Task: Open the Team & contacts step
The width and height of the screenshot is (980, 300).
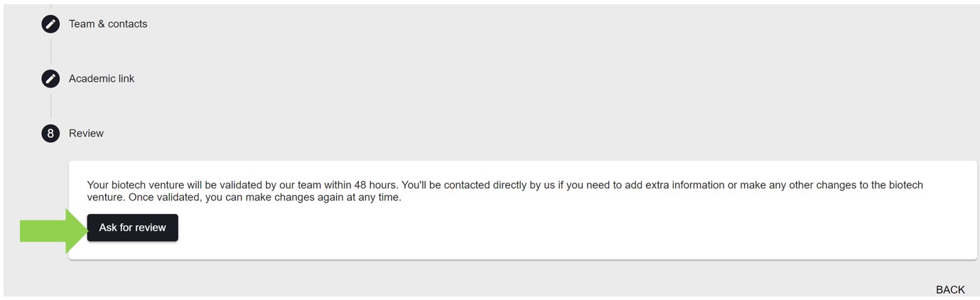Action: pos(108,24)
